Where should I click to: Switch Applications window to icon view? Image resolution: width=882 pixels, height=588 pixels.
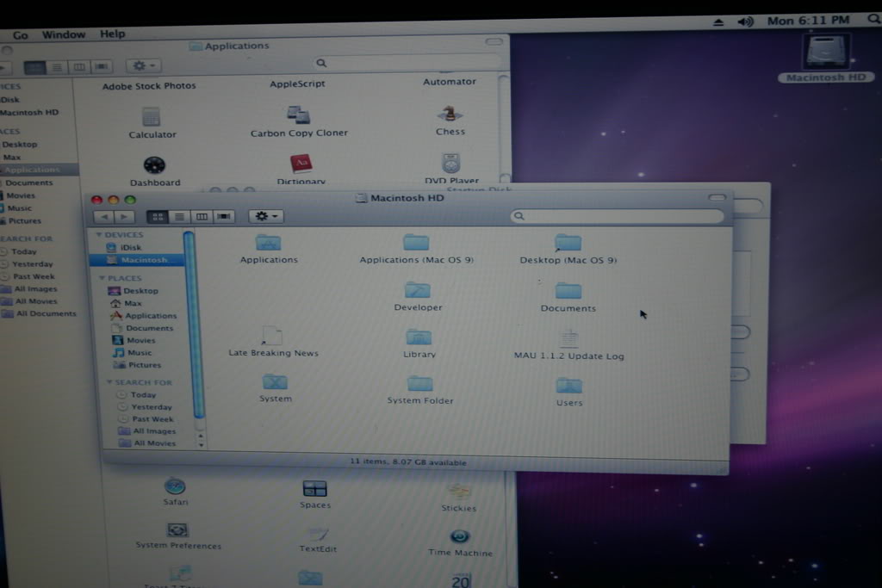[x=34, y=67]
